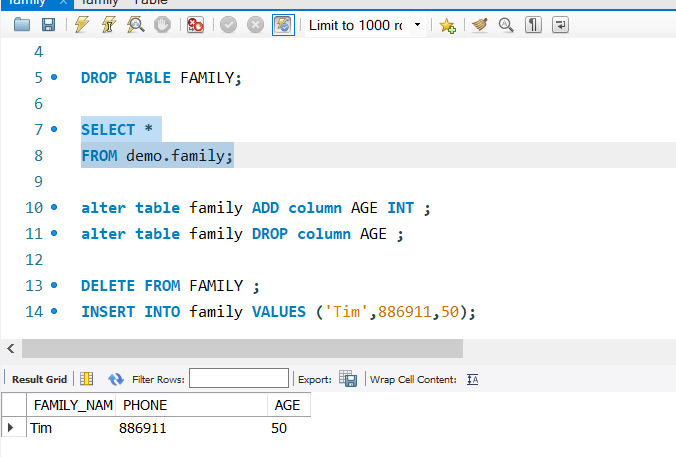Image resolution: width=676 pixels, height=457 pixels.
Task: Run Explain plan magnifier lightning icon
Action: 136,25
